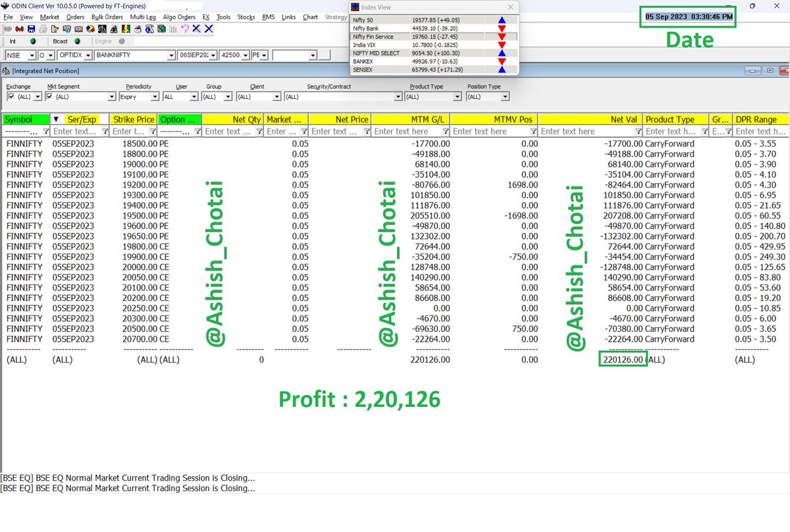Image resolution: width=790 pixels, height=532 pixels.
Task: Click the Save floppy disk toolbar icon
Action: click(31, 29)
